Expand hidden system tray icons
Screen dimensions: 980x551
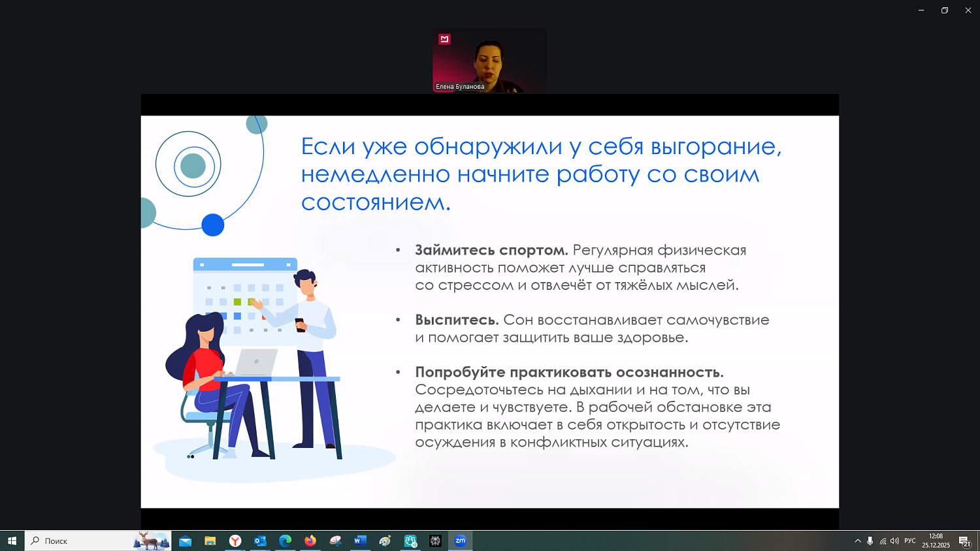857,541
